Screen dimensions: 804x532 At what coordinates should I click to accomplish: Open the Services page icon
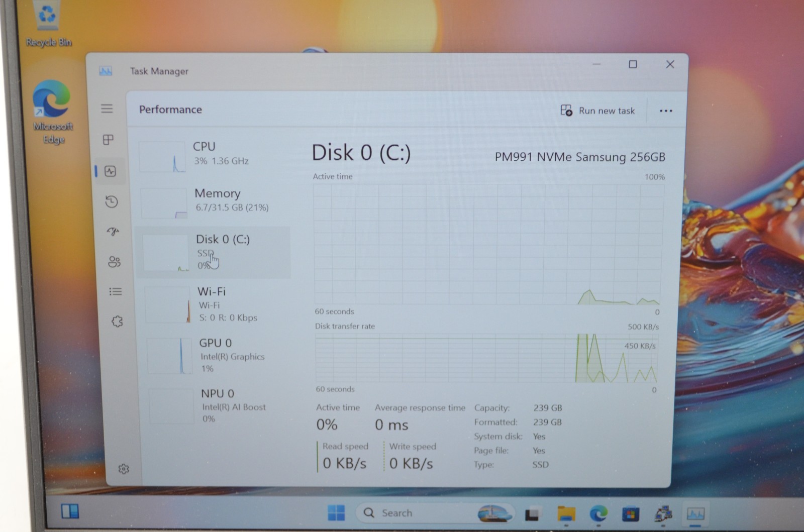(117, 322)
